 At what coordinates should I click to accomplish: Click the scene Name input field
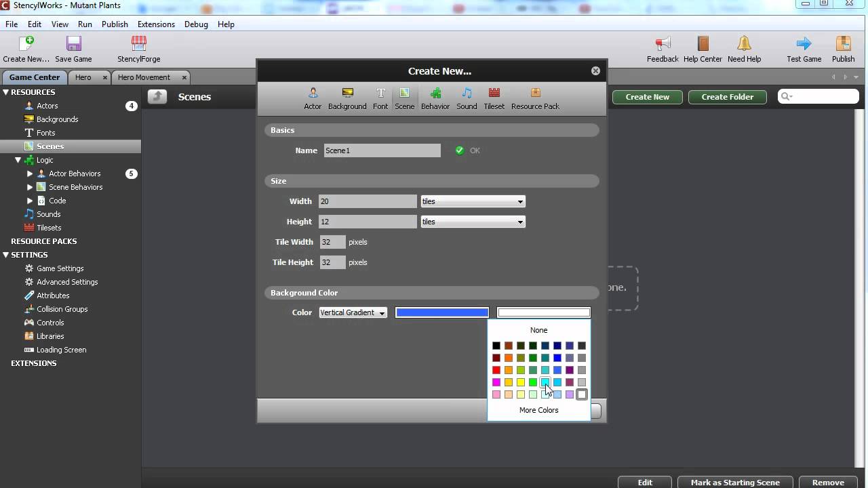coord(382,150)
